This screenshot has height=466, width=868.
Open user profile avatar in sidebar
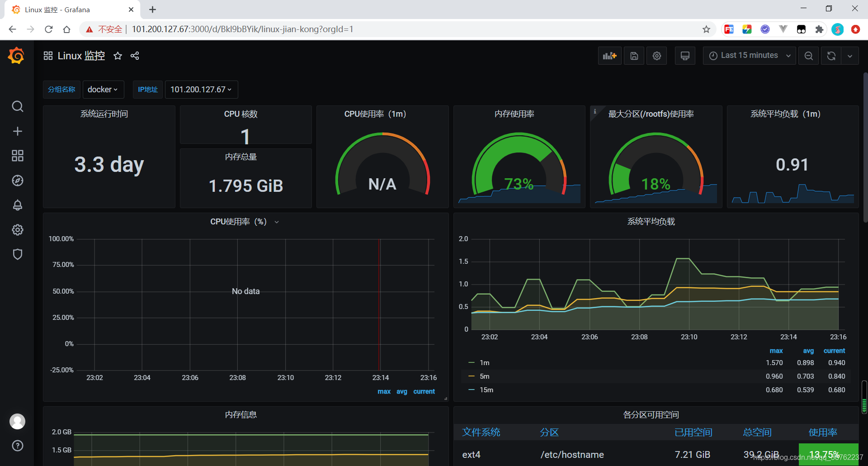[x=17, y=421]
